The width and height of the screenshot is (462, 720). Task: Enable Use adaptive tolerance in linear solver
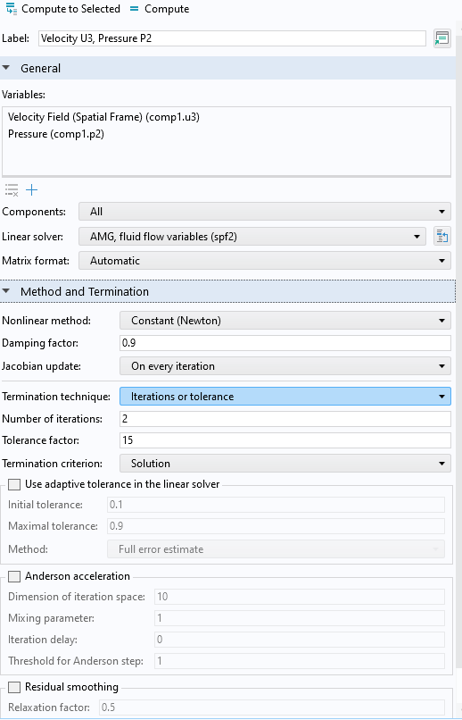pos(15,484)
